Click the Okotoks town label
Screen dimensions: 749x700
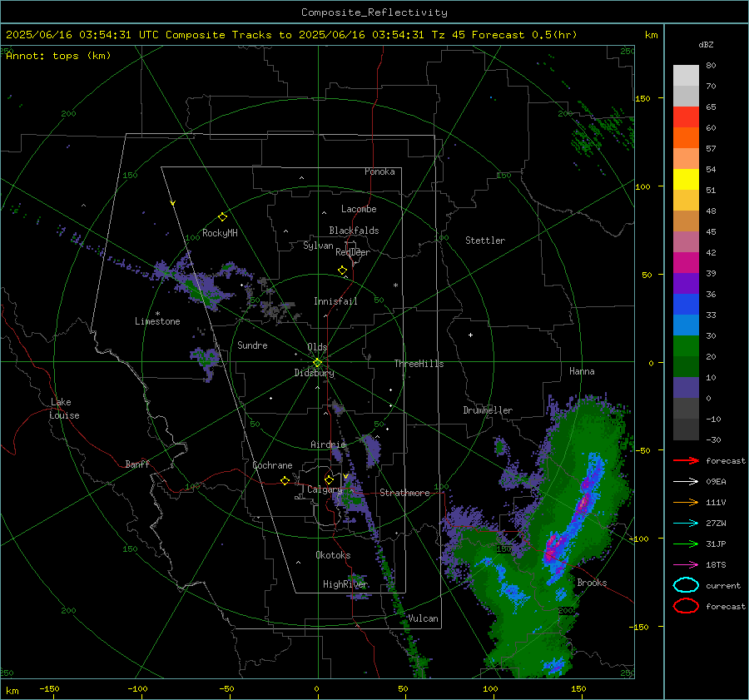[333, 555]
